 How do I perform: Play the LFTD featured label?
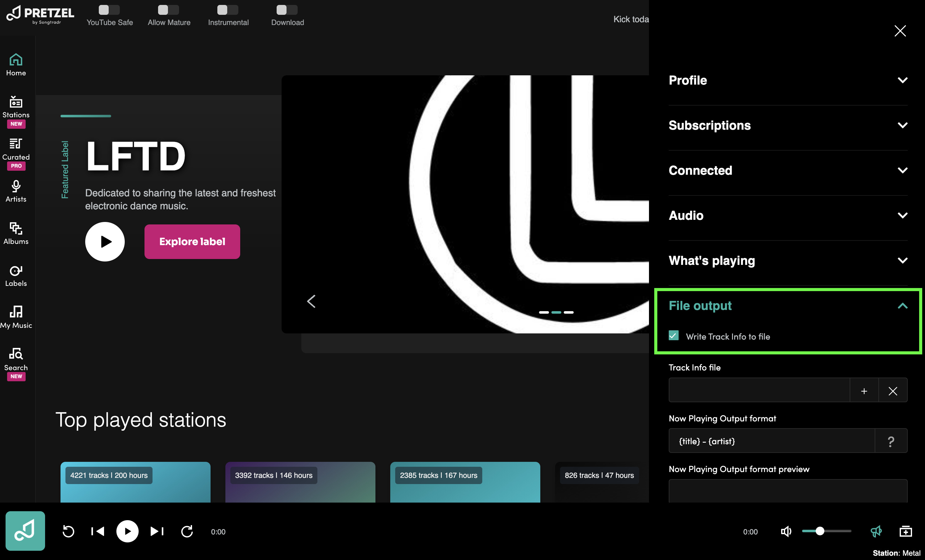105,241
